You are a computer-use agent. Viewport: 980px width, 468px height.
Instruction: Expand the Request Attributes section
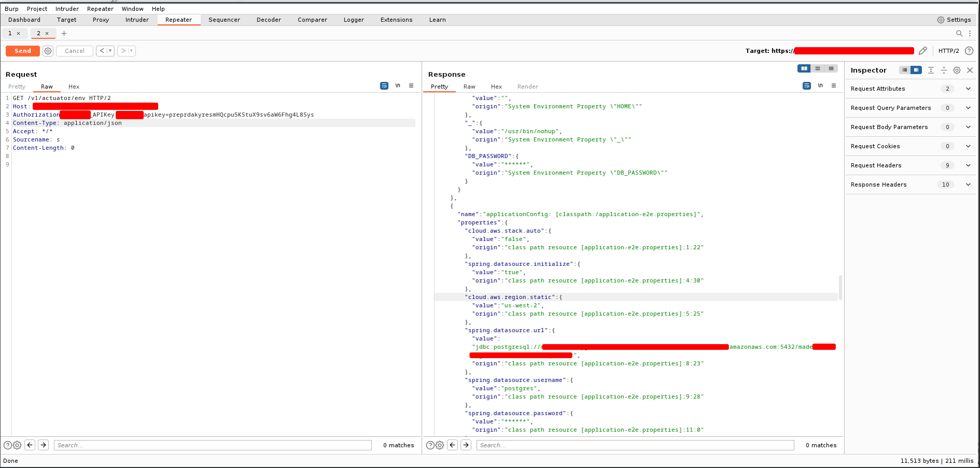tap(968, 89)
